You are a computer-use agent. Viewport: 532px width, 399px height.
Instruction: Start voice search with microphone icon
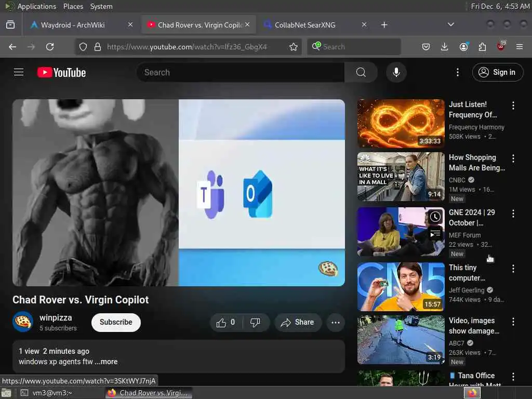coord(396,72)
